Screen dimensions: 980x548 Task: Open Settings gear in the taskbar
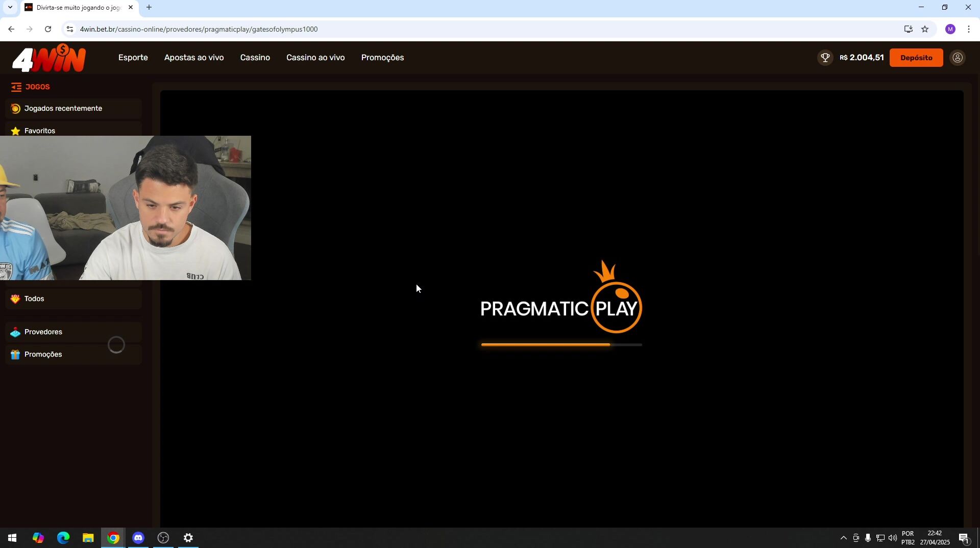click(x=188, y=538)
